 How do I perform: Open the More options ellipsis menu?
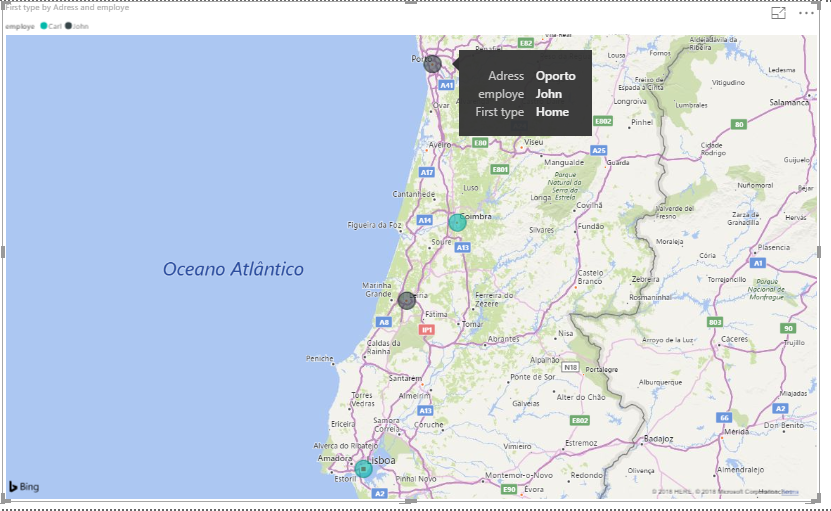(x=806, y=13)
